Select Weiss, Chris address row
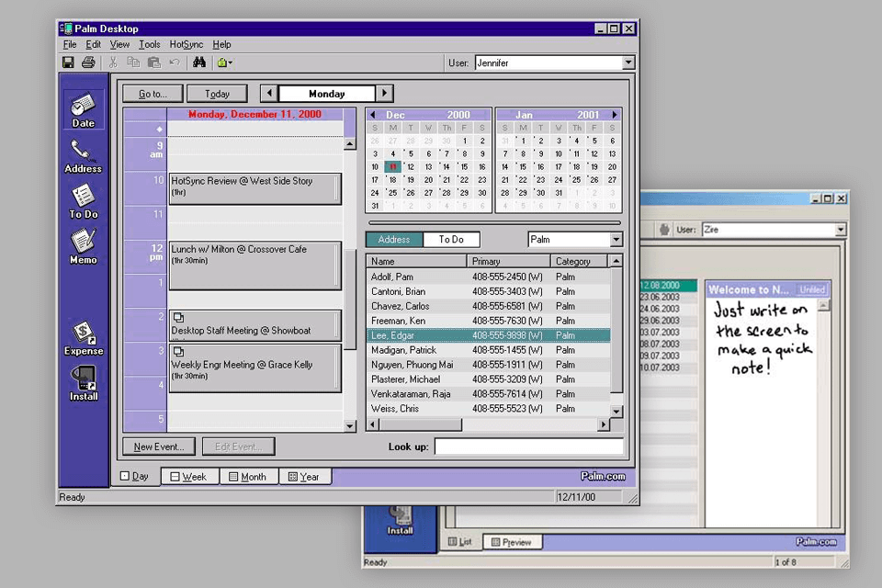 point(488,409)
